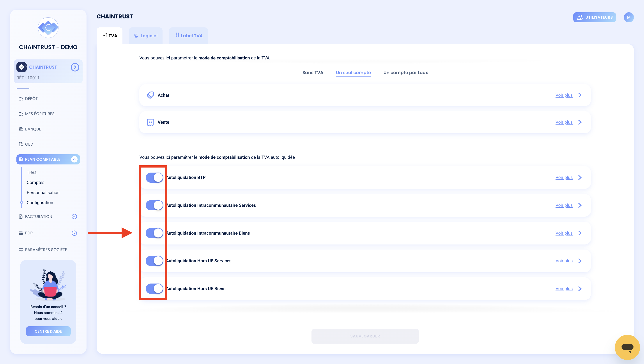644x364 pixels.
Task: Open Comptes submenu item
Action: tap(35, 182)
